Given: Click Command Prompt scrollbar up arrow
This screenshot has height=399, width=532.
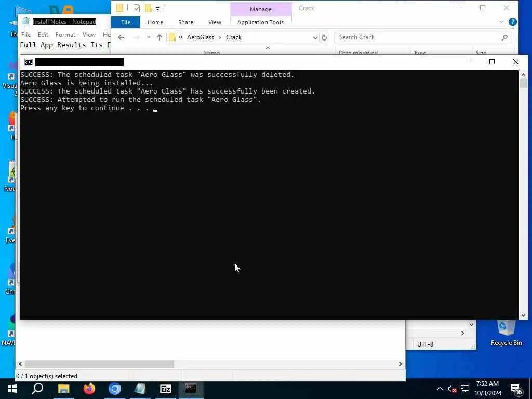Looking at the screenshot, I should click(x=523, y=75).
